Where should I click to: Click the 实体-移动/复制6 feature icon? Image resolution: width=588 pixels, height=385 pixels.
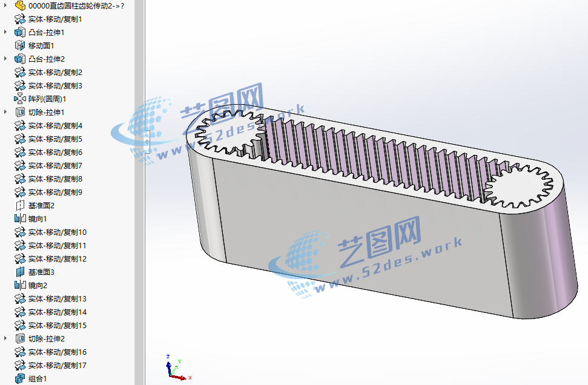(20, 152)
